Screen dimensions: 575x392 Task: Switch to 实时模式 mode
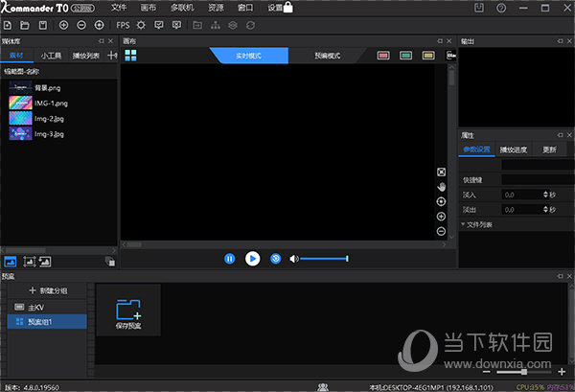click(x=248, y=56)
